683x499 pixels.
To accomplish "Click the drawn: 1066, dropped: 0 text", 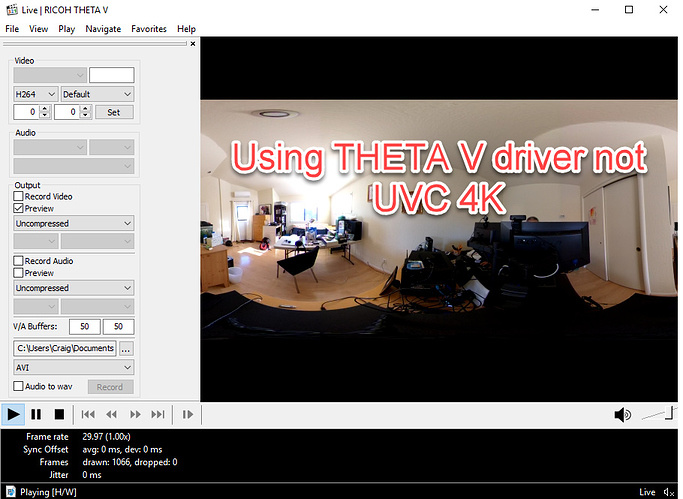I will [130, 462].
